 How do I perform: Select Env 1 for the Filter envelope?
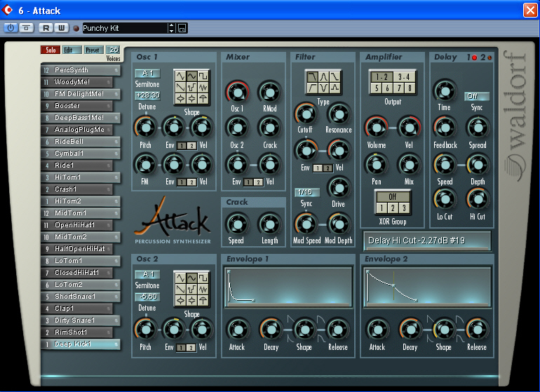pyautogui.click(x=318, y=168)
